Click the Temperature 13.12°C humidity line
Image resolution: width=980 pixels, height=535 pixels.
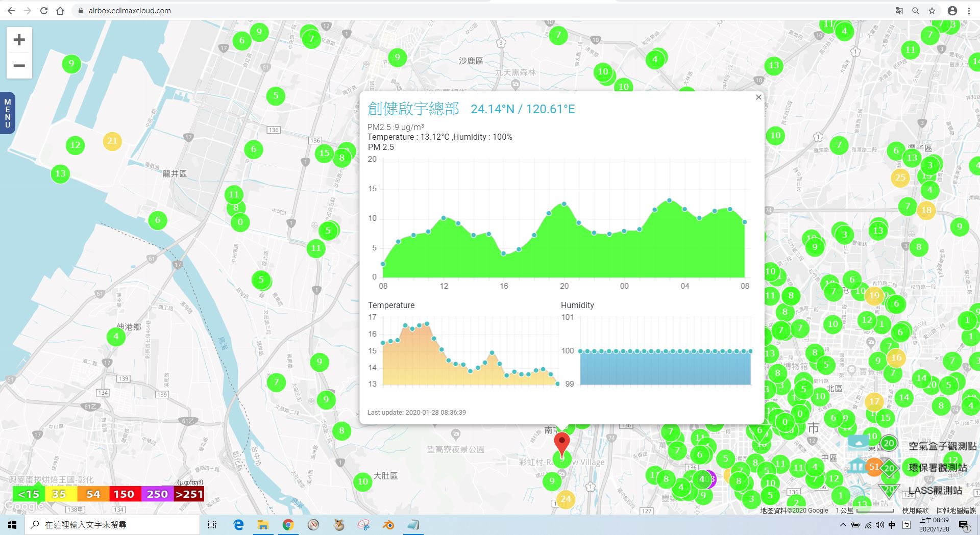tap(440, 137)
